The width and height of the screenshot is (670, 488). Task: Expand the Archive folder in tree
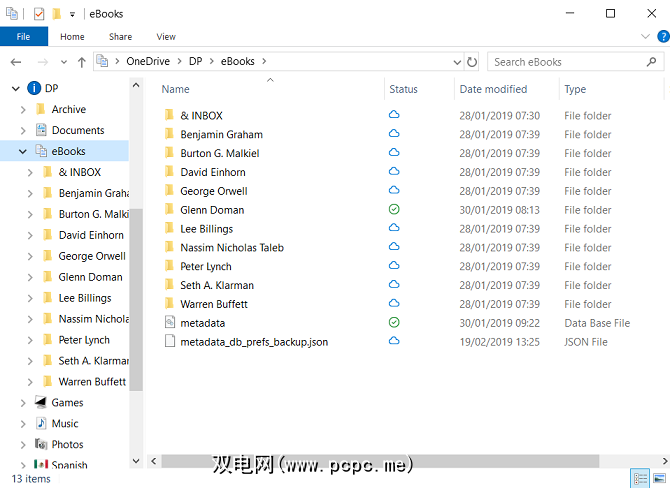pos(23,110)
